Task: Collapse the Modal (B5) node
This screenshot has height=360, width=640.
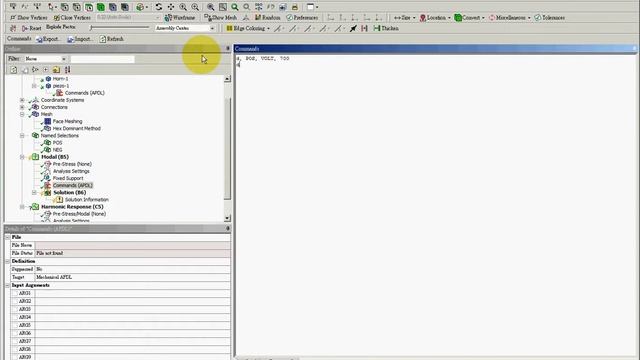Action: 22,157
